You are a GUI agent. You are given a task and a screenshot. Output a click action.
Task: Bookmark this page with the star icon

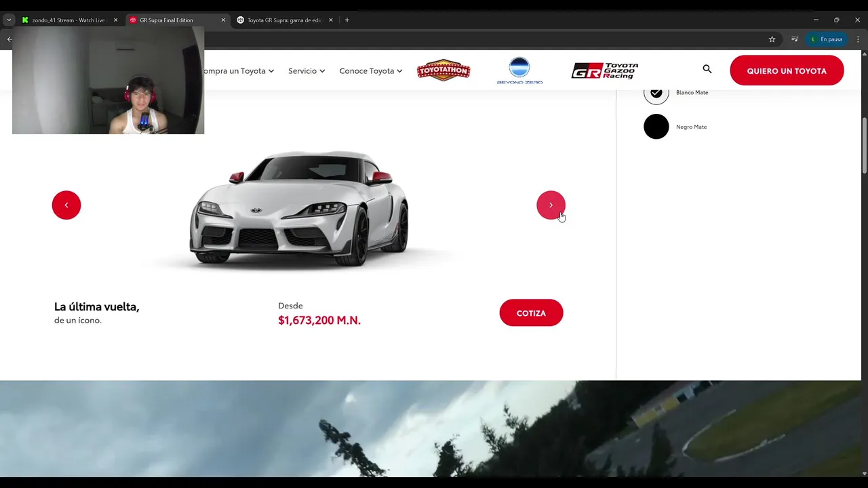(772, 39)
